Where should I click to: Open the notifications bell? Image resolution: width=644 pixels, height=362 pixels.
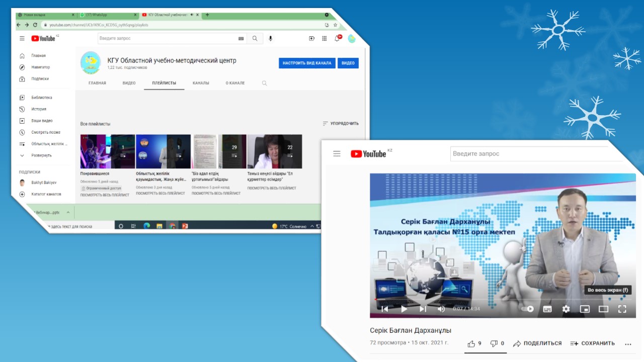[337, 38]
